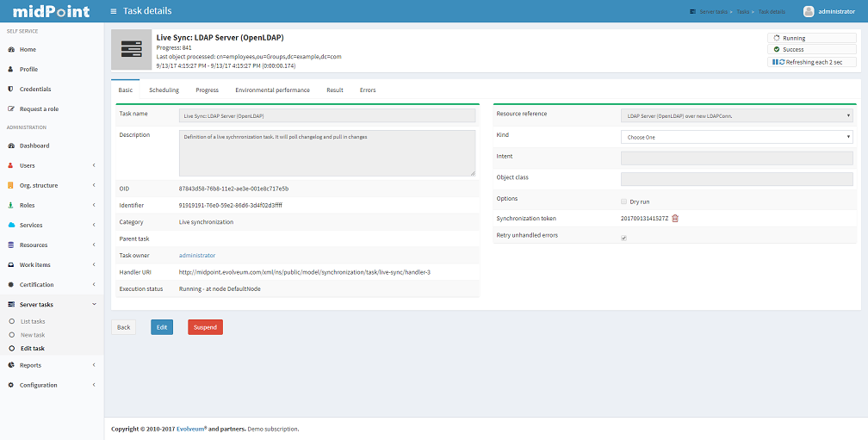The width and height of the screenshot is (868, 440).
Task: Click the red Suspend button
Action: coord(205,327)
